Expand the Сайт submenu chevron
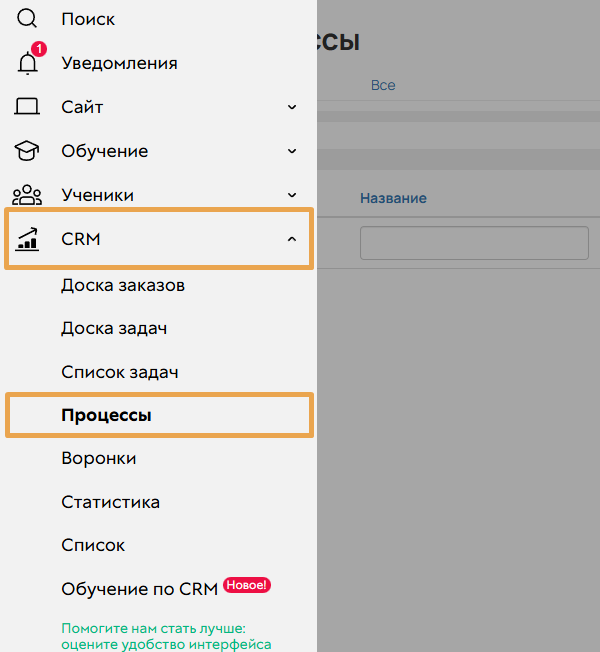600x652 pixels. pyautogui.click(x=292, y=107)
